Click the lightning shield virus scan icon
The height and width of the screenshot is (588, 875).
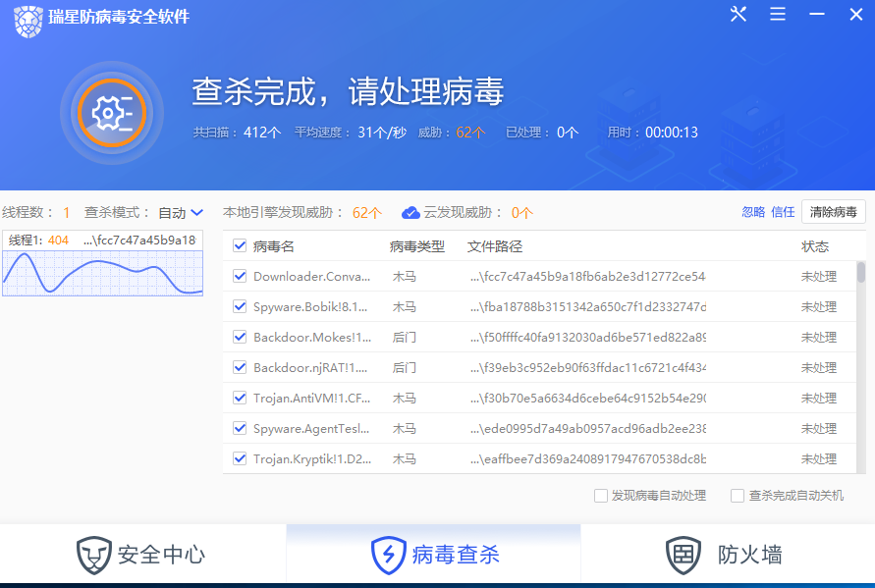[x=388, y=555]
